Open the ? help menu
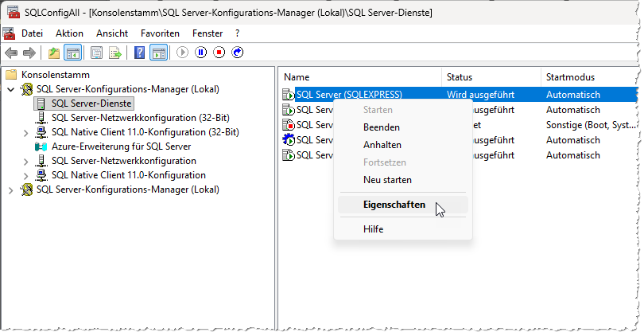Viewport: 644px width, 336px height. 238,33
